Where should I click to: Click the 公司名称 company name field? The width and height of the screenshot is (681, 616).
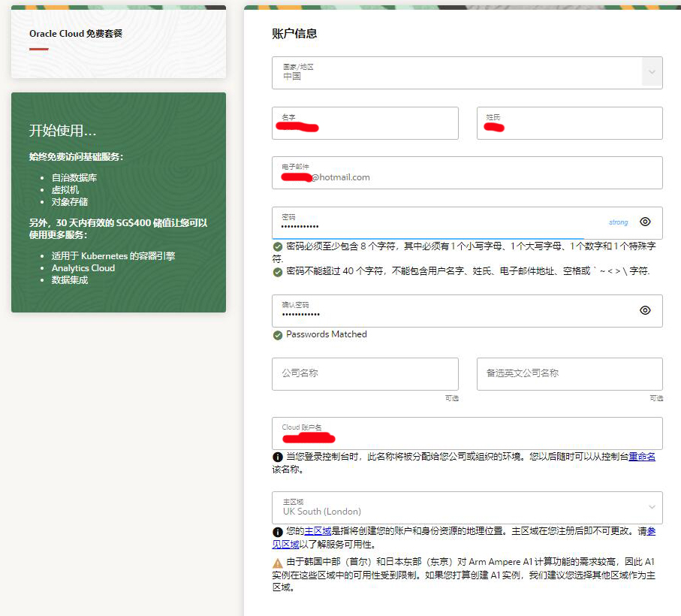coord(365,373)
